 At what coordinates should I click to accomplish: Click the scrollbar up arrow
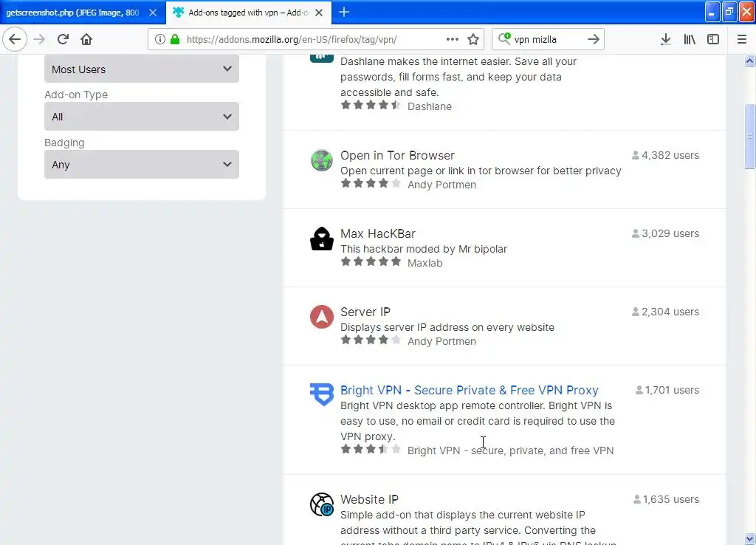[749, 61]
